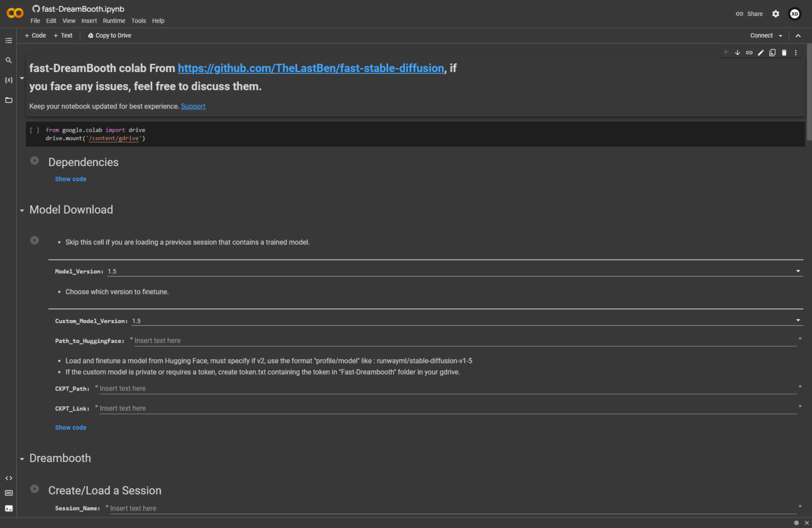This screenshot has height=528, width=812.
Task: Collapse the Dreambooth section
Action: coord(22,459)
